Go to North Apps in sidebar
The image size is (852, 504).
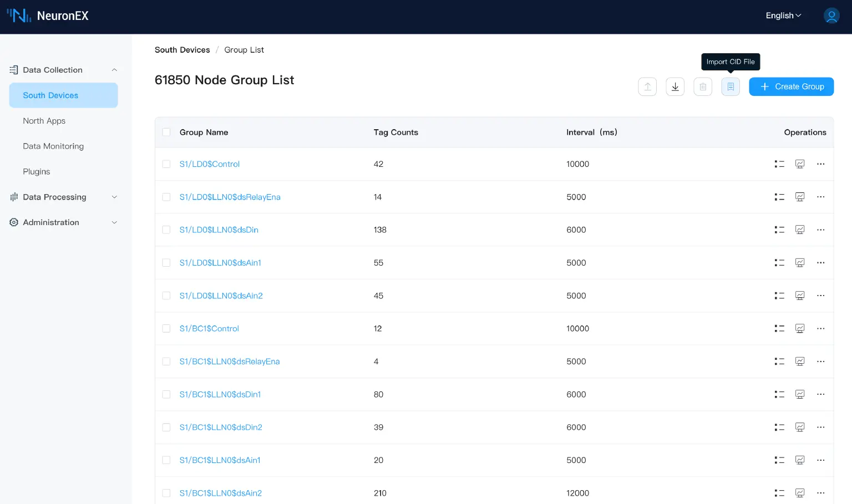[x=44, y=121]
